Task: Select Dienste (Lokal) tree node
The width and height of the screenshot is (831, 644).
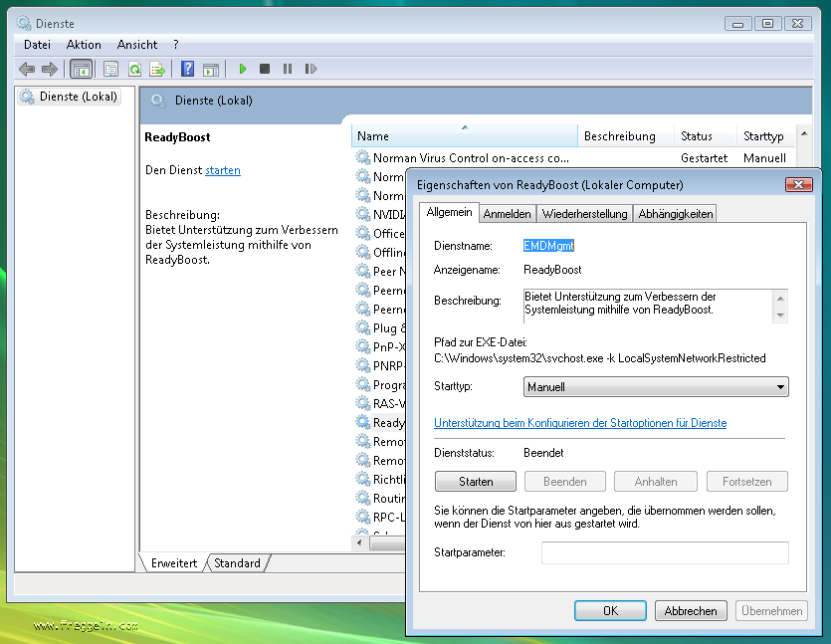Action: 69,97
